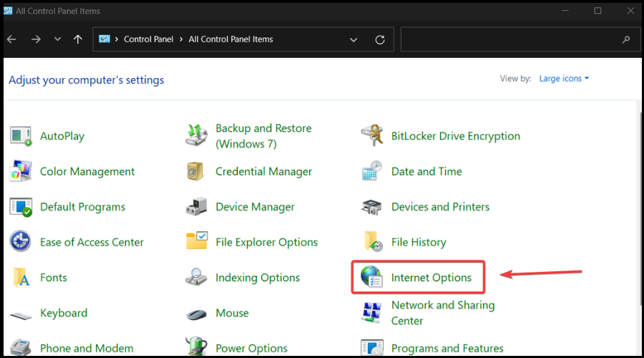
Task: Open the Phone and Modem link
Action: pos(87,348)
